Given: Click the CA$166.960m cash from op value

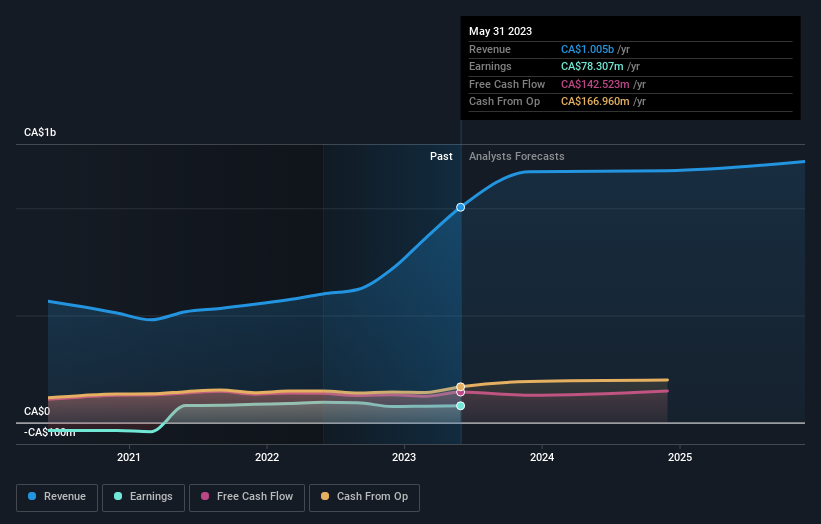Looking at the screenshot, I should click(595, 102).
